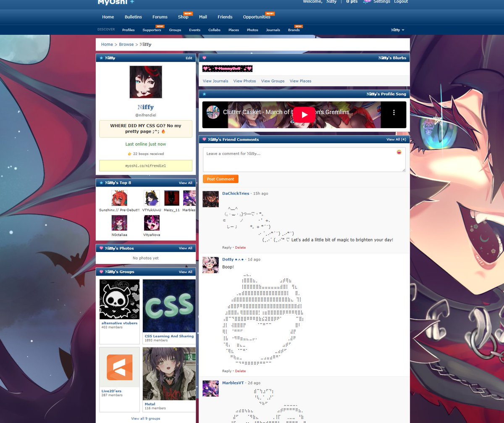Open YouTube video title Clutter Casket
The height and width of the screenshot is (423, 504).
coord(286,112)
